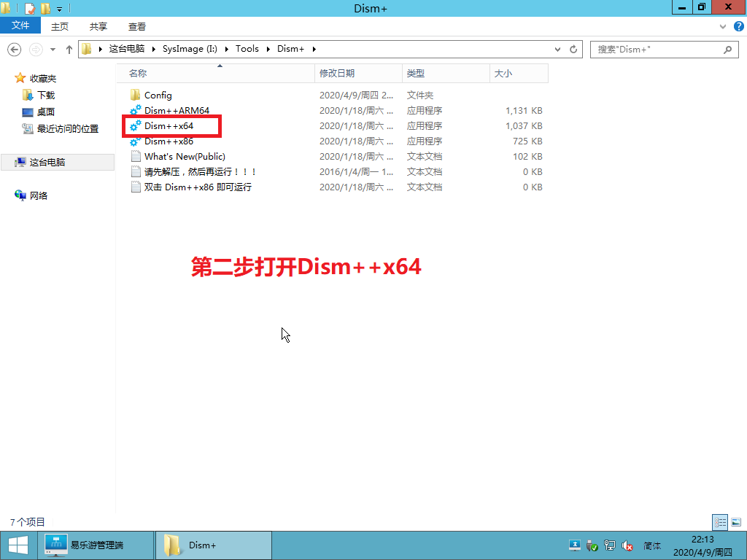Switch to details view layout
The image size is (747, 560).
coord(720,522)
